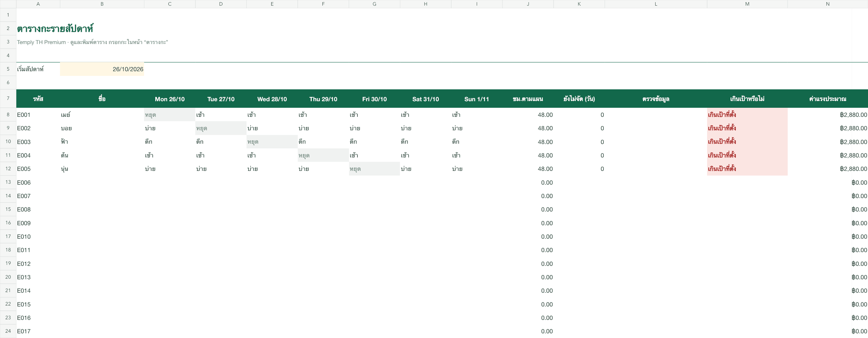Select employee code cell E001

point(38,115)
